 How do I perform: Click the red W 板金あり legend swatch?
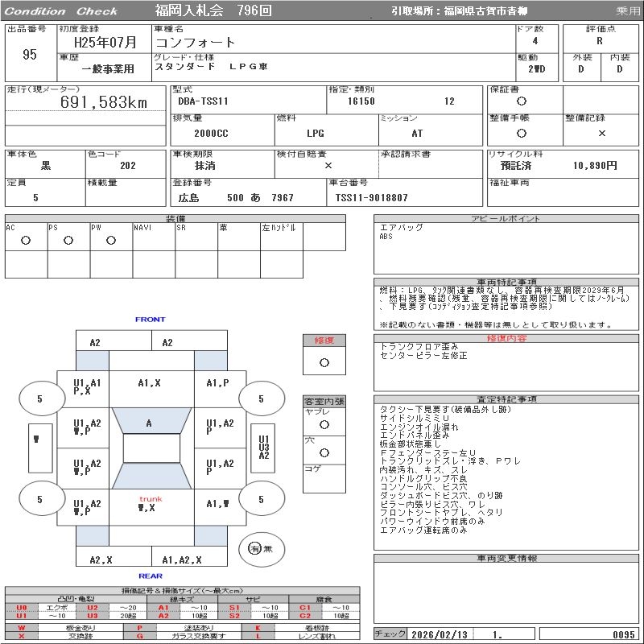point(22,628)
